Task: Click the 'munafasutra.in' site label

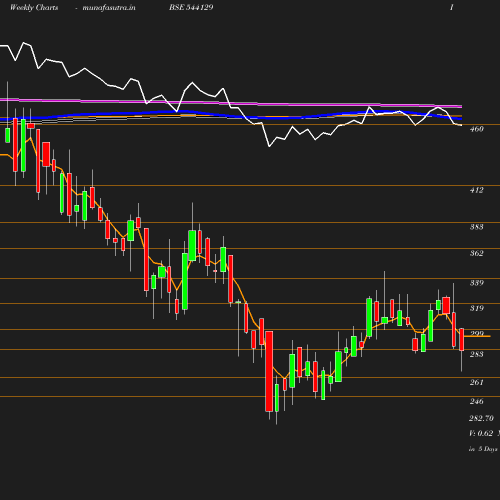Action: [x=109, y=8]
